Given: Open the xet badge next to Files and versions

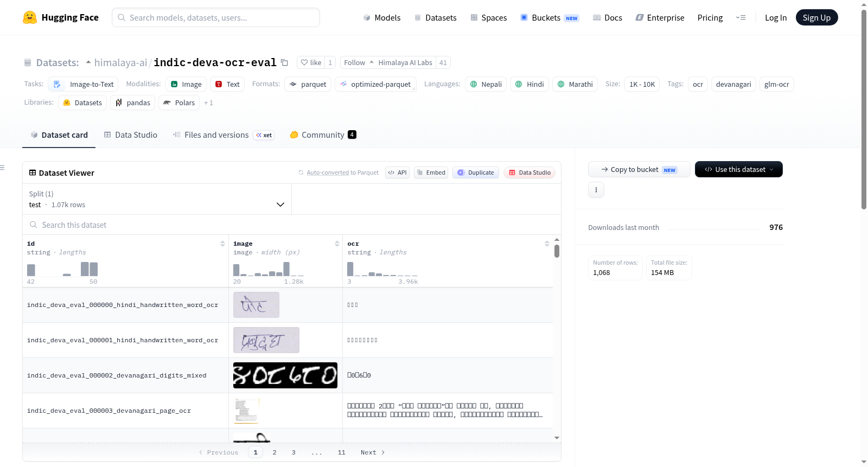Looking at the screenshot, I should tap(264, 135).
